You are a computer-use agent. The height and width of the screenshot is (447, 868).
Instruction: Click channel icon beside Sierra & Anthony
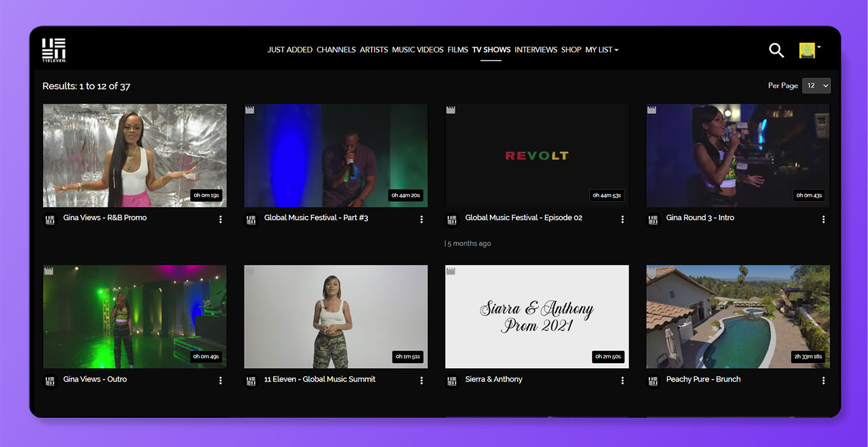452,382
